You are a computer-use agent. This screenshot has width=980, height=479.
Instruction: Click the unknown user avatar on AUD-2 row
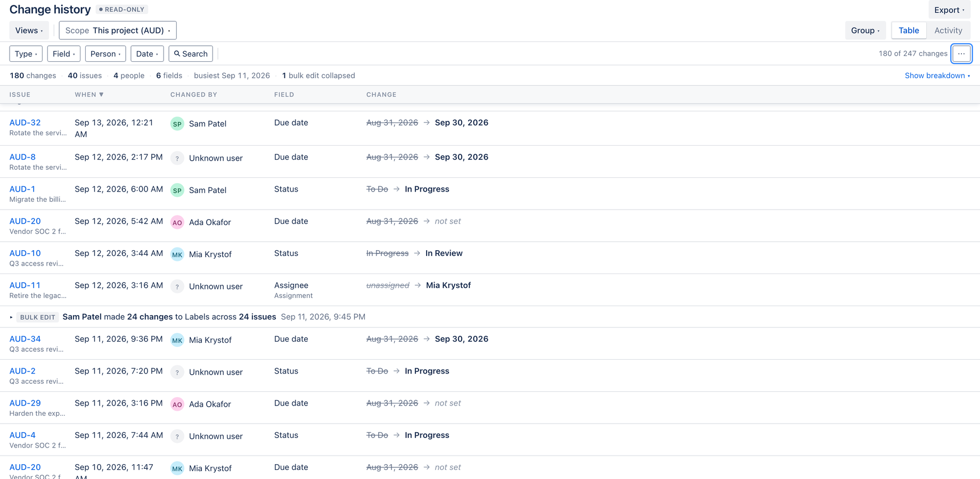point(177,372)
